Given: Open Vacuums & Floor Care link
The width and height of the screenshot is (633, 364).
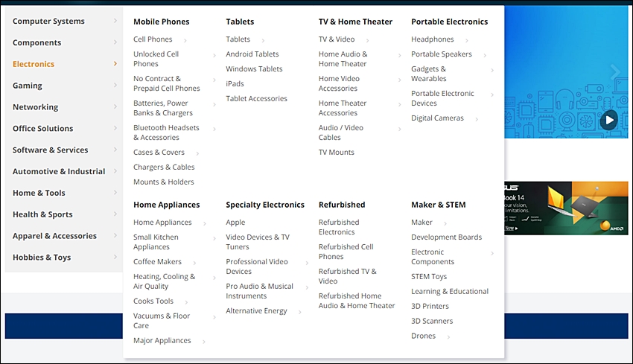Looking at the screenshot, I should (x=162, y=320).
